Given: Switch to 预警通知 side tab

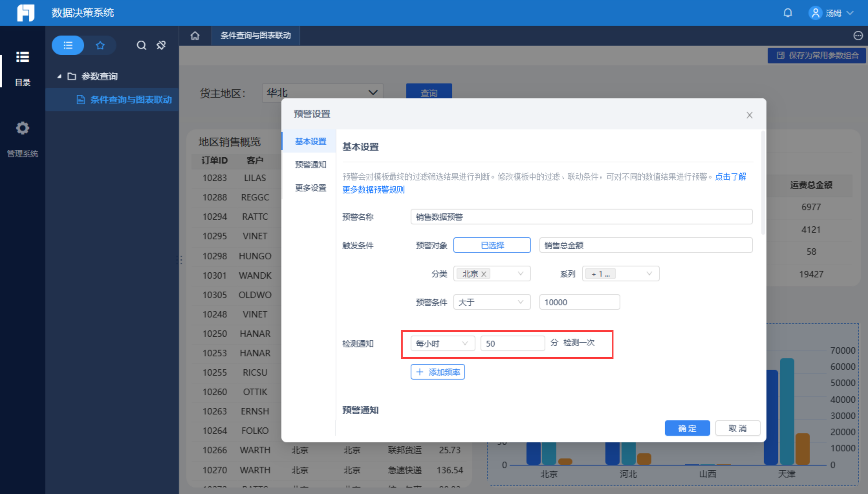Looking at the screenshot, I should 310,165.
